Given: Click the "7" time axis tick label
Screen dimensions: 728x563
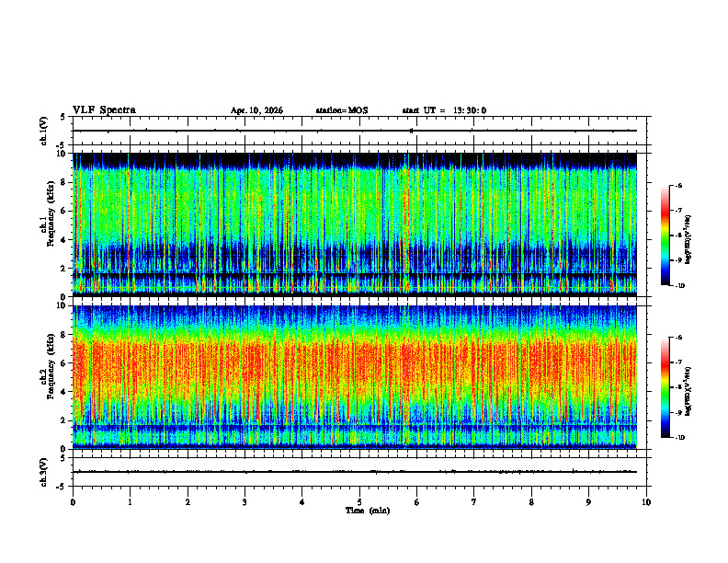Looking at the screenshot, I should (474, 502).
